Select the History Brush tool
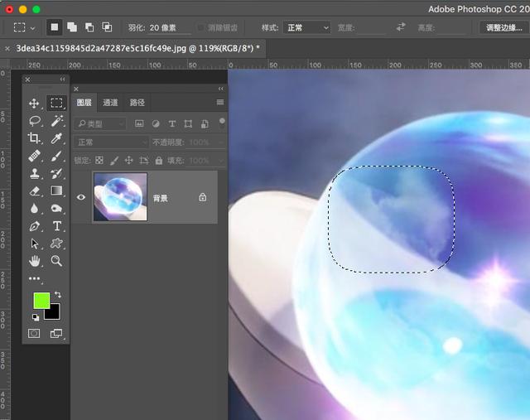Image resolution: width=530 pixels, height=420 pixels. point(56,173)
